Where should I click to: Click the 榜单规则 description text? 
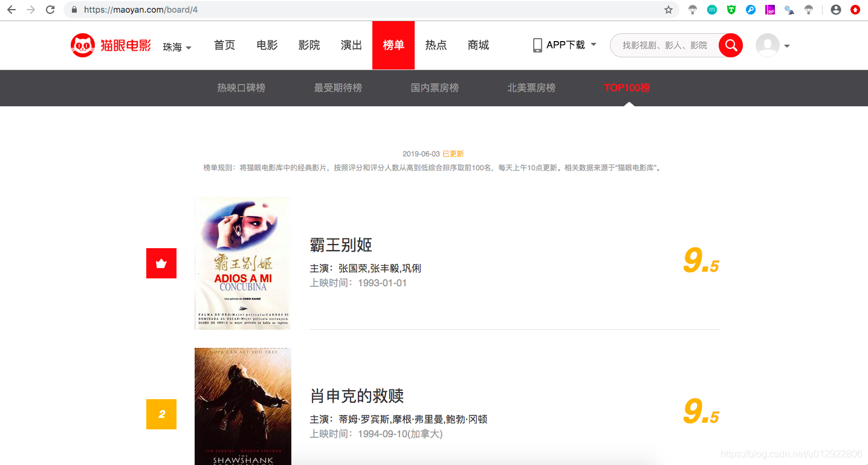433,167
